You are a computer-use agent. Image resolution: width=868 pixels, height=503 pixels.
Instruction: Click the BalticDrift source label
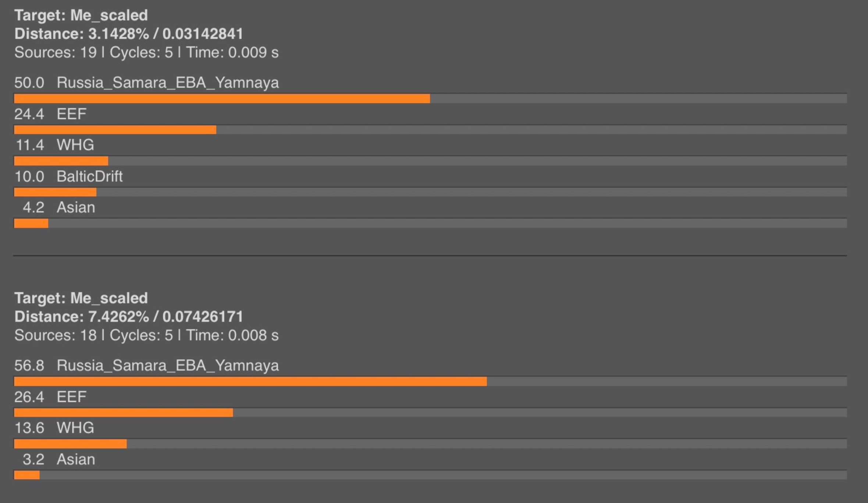(x=89, y=176)
